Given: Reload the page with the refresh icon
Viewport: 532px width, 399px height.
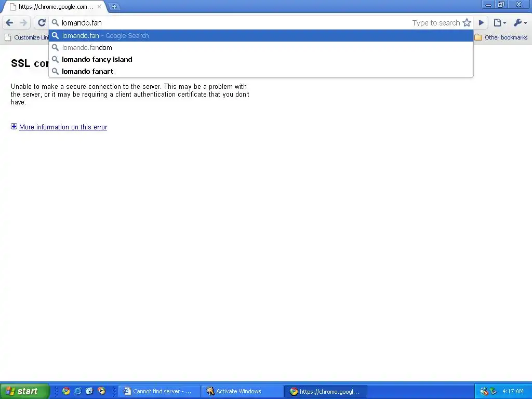Looking at the screenshot, I should coord(42,23).
